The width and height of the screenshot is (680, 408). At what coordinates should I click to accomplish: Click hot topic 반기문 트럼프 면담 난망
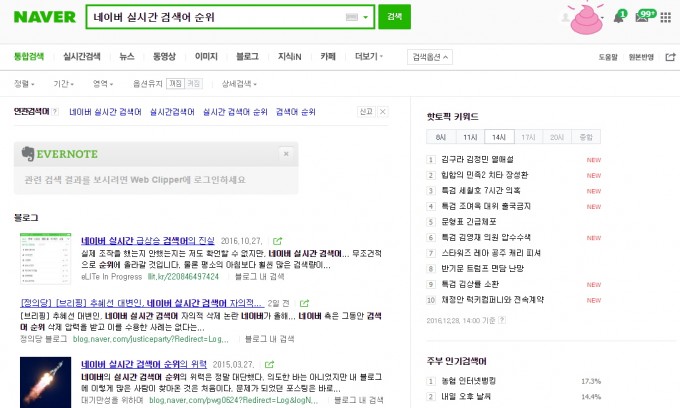482,269
